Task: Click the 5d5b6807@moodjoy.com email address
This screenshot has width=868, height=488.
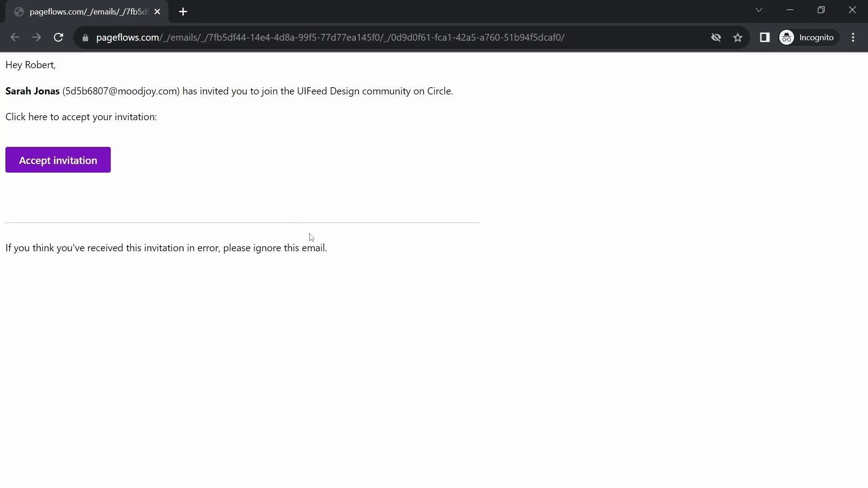Action: pos(121,91)
